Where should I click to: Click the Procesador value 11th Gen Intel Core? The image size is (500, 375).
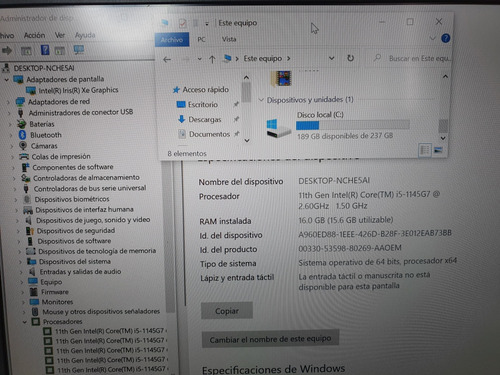tap(369, 200)
